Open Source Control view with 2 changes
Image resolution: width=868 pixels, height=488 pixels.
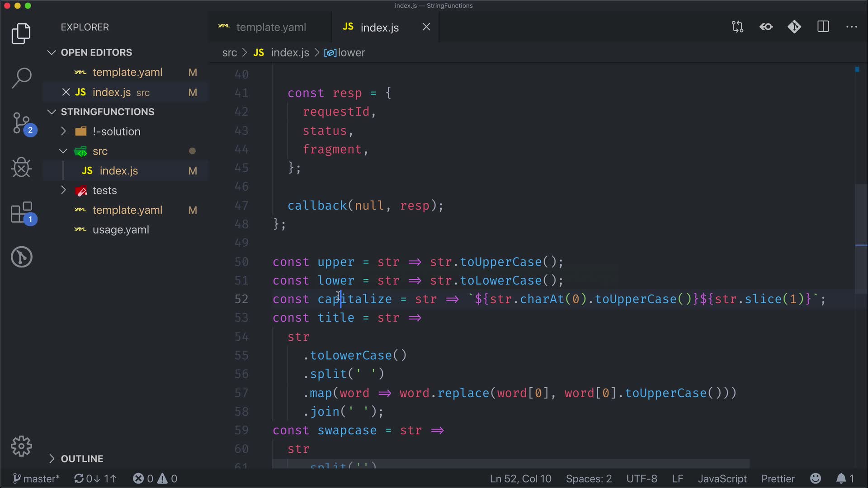(21, 123)
